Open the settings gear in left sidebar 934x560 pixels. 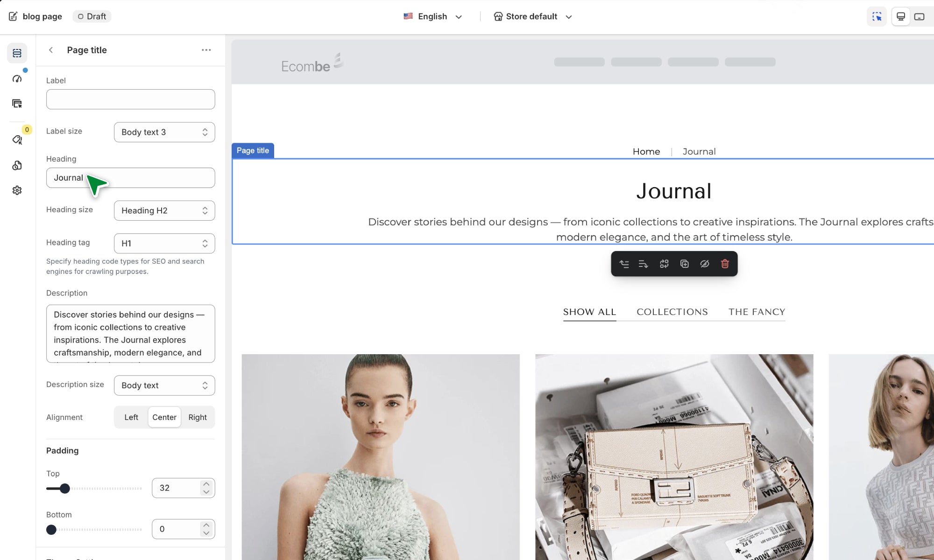(17, 190)
